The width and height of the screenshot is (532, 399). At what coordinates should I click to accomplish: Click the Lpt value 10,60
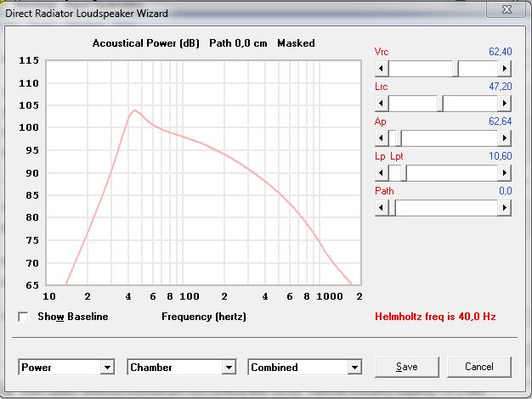[x=500, y=156]
